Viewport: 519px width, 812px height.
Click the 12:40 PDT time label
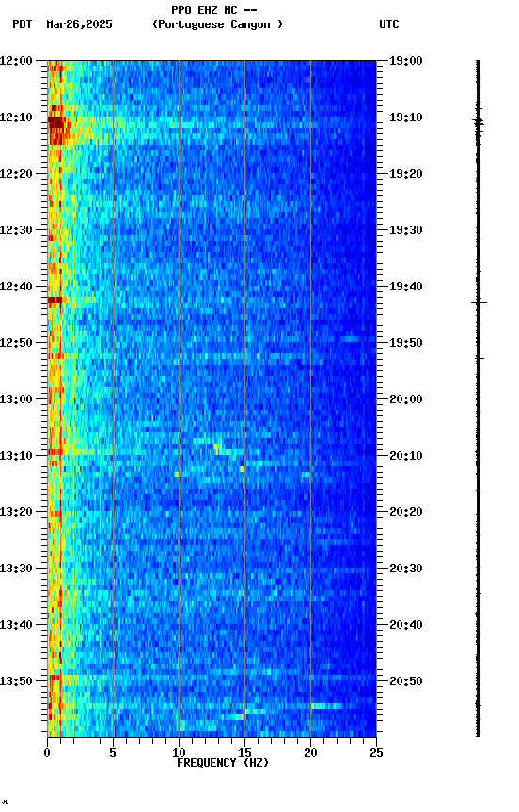pyautogui.click(x=16, y=287)
